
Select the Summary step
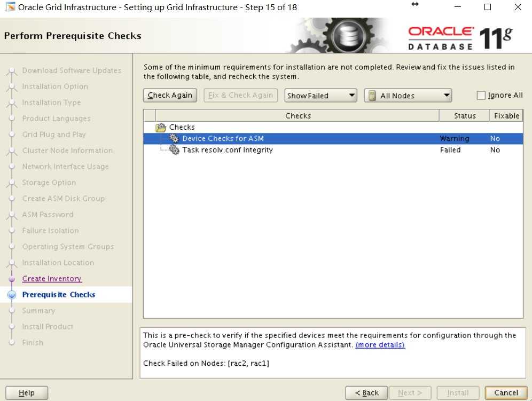point(38,310)
